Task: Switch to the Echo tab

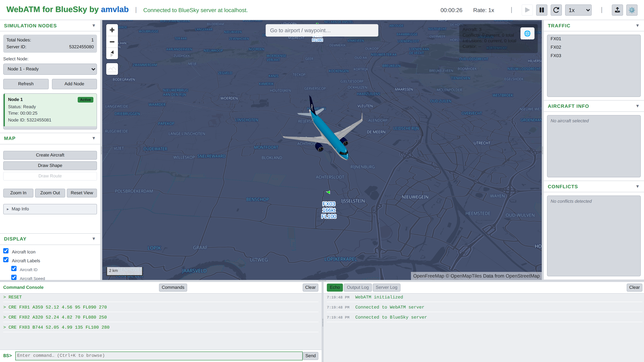Action: (x=335, y=287)
